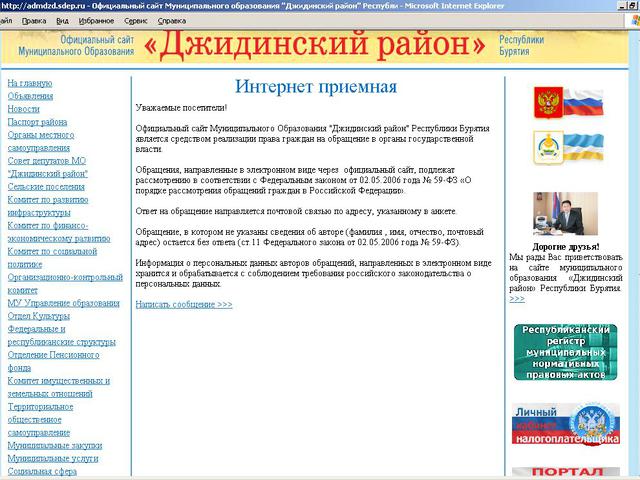Screen dimensions: 640x480
Task: Minimize the Internet Explorer window
Action: coord(622,6)
